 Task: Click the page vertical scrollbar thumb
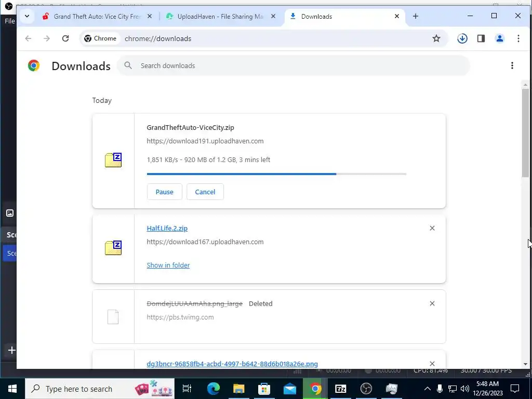(525, 134)
